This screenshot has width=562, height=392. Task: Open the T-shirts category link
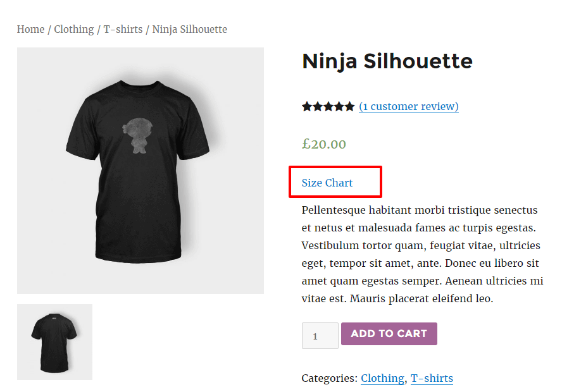(432, 378)
